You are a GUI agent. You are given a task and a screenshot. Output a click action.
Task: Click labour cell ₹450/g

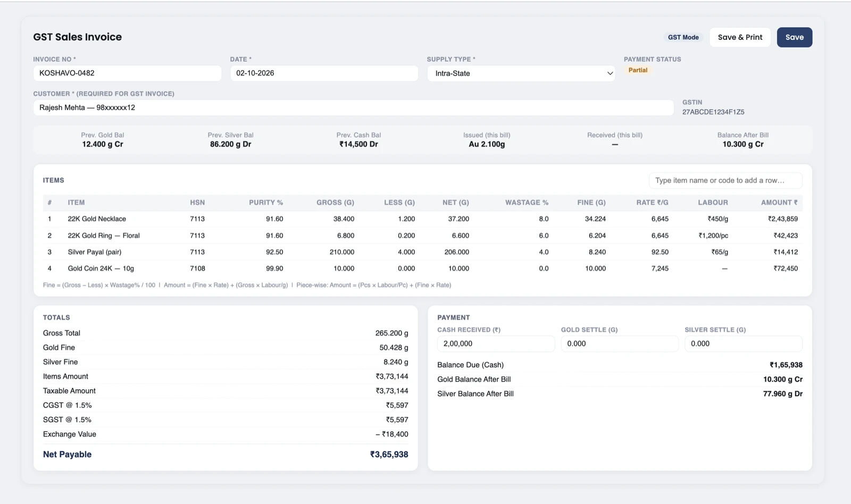(x=717, y=219)
